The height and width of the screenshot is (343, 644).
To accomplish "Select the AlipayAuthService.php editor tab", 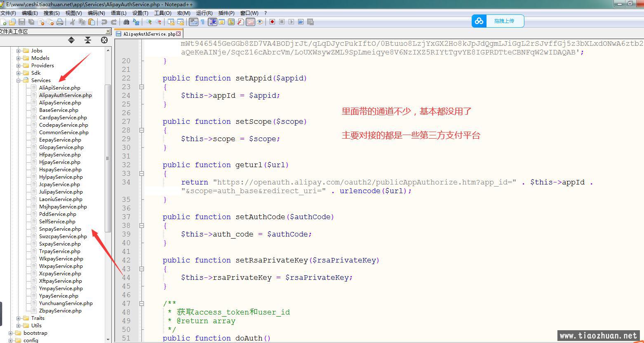I will pyautogui.click(x=149, y=34).
